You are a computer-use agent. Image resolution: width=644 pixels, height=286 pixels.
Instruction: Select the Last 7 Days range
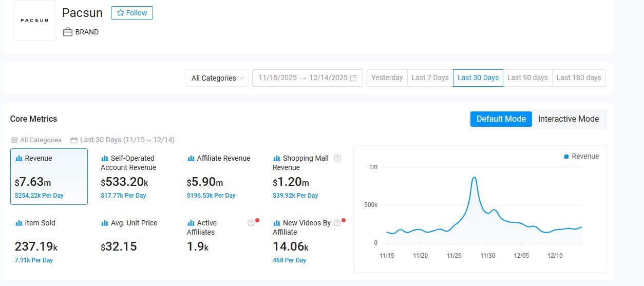[x=430, y=78]
